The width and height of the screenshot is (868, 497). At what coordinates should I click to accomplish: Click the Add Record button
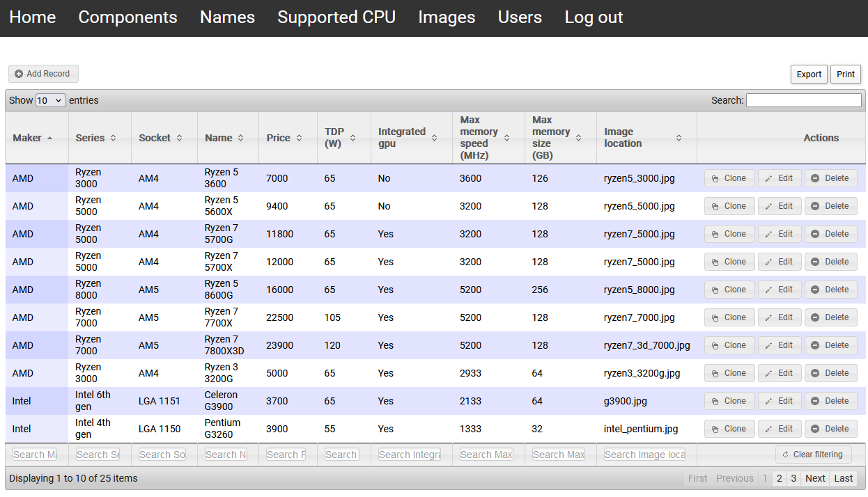point(43,74)
